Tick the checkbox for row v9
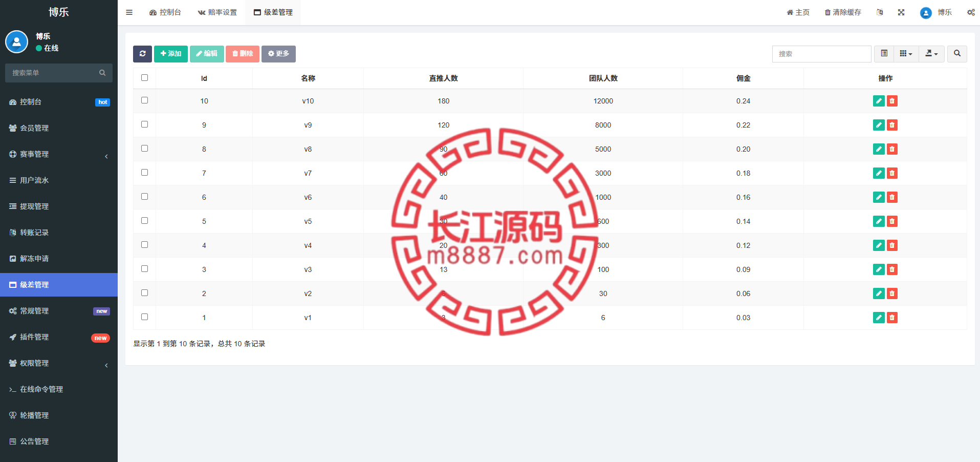 click(x=144, y=124)
